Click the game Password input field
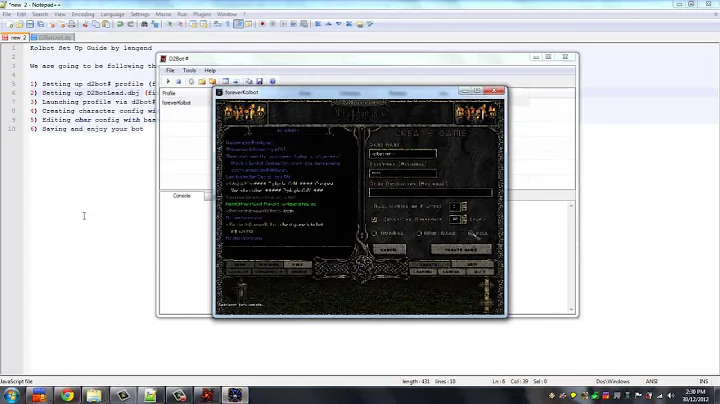Image resolution: width=720 pixels, height=404 pixels. click(x=403, y=173)
